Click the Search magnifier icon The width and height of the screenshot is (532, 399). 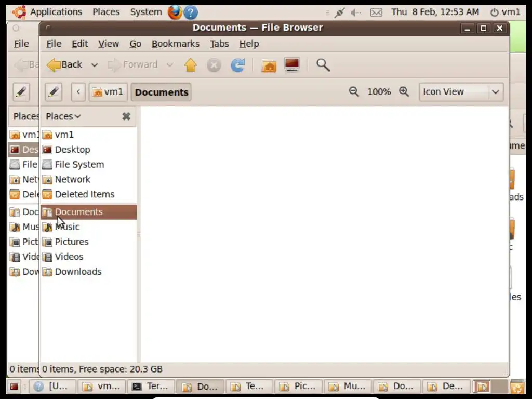click(323, 65)
